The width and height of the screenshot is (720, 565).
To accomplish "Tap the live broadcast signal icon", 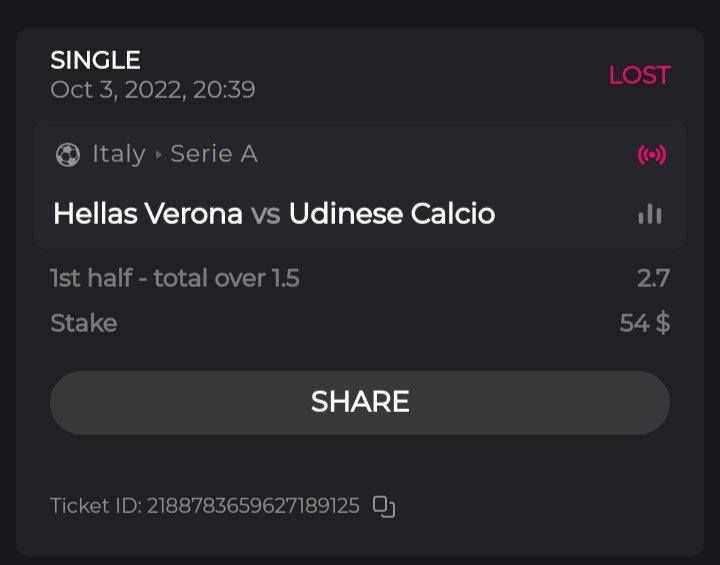I will [652, 155].
